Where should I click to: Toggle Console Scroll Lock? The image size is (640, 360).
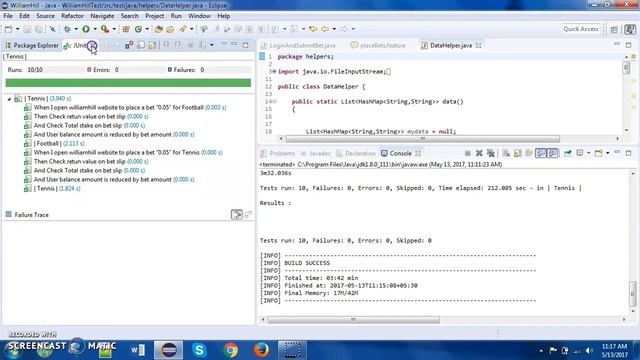click(x=518, y=153)
